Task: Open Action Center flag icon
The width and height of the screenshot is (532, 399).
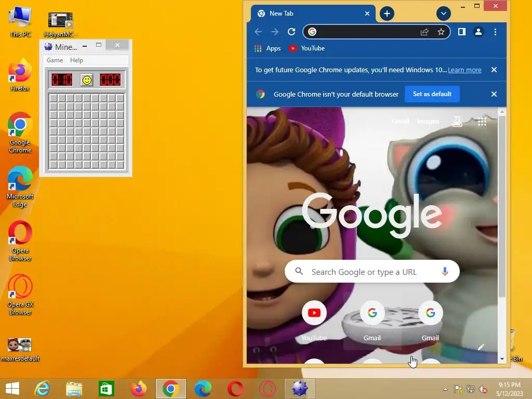Action: 458,389
